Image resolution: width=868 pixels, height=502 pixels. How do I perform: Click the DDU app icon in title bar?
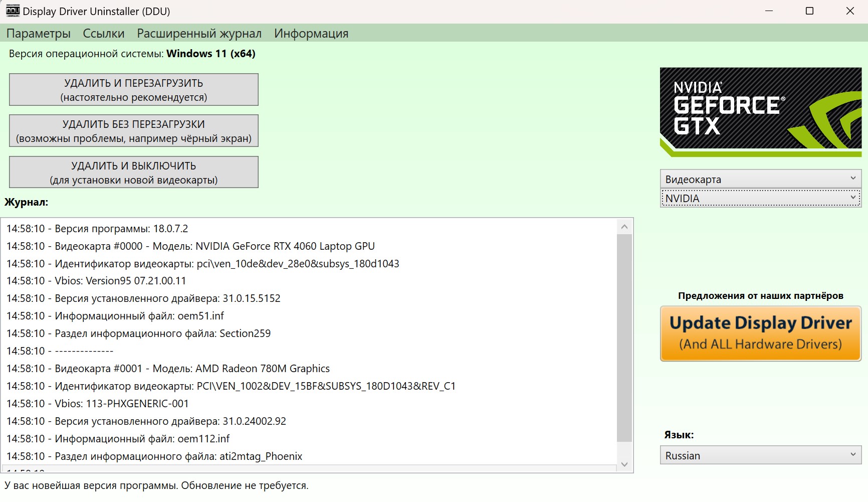tap(13, 11)
